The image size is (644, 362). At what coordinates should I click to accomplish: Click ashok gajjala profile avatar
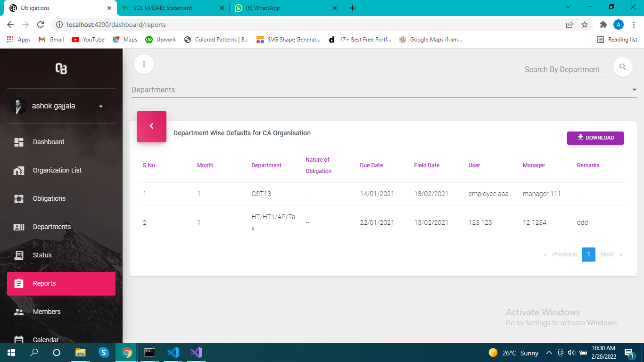coord(19,106)
